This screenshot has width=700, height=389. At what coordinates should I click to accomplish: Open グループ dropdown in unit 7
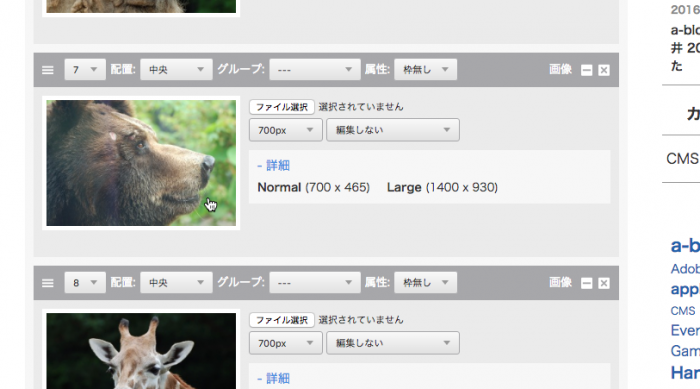pyautogui.click(x=315, y=70)
